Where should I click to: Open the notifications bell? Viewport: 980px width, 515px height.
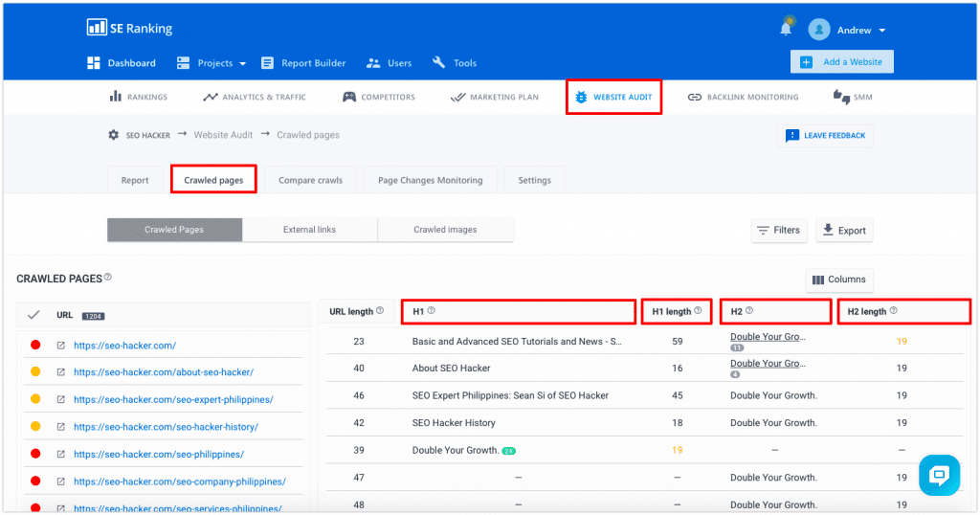point(786,28)
